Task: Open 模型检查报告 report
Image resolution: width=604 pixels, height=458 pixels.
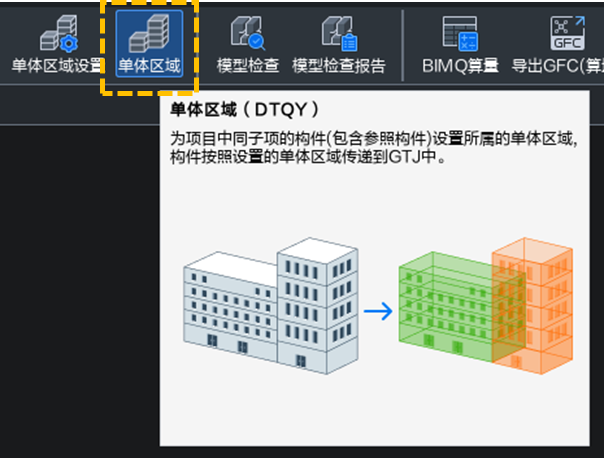Action: click(x=339, y=44)
